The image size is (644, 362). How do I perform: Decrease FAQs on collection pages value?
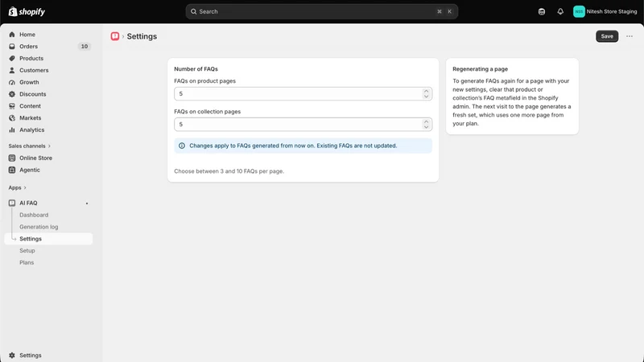click(426, 127)
